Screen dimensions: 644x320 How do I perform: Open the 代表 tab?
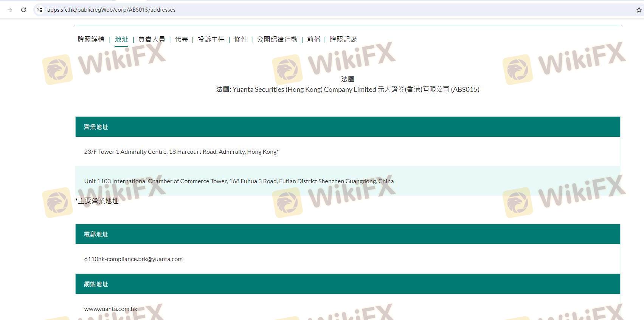click(182, 39)
